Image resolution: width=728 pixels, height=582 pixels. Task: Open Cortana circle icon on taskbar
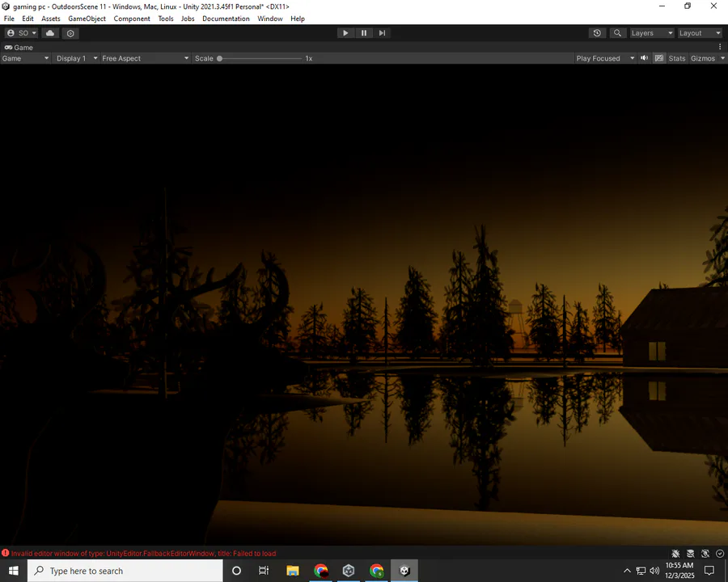236,571
